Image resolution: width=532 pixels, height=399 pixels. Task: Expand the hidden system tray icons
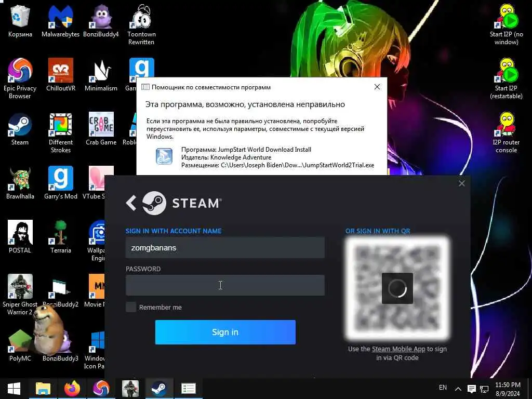click(x=458, y=389)
